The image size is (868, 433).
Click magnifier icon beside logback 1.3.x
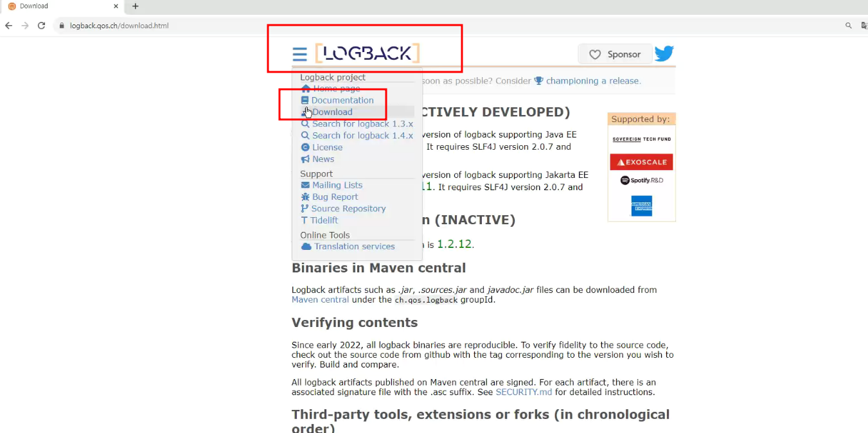click(305, 124)
